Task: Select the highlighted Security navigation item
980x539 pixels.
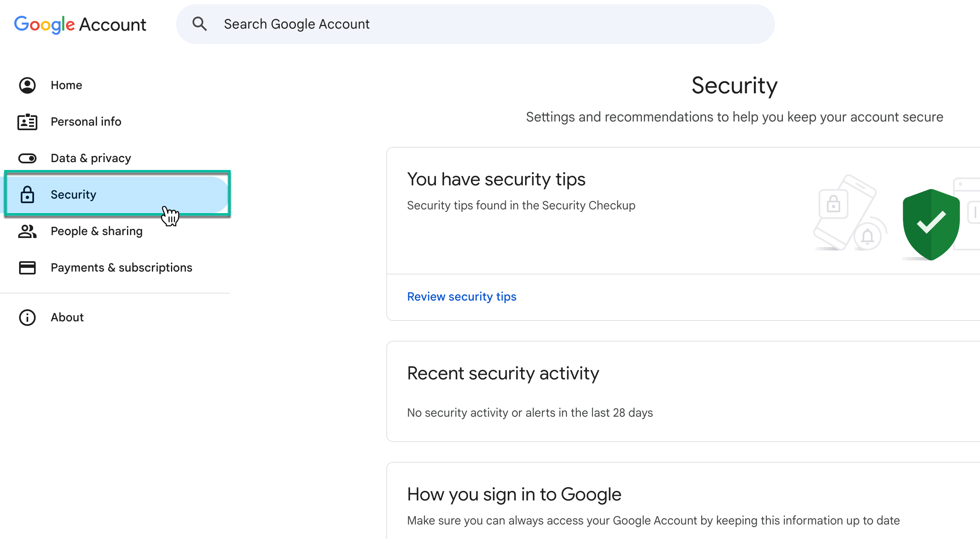Action: tap(73, 194)
